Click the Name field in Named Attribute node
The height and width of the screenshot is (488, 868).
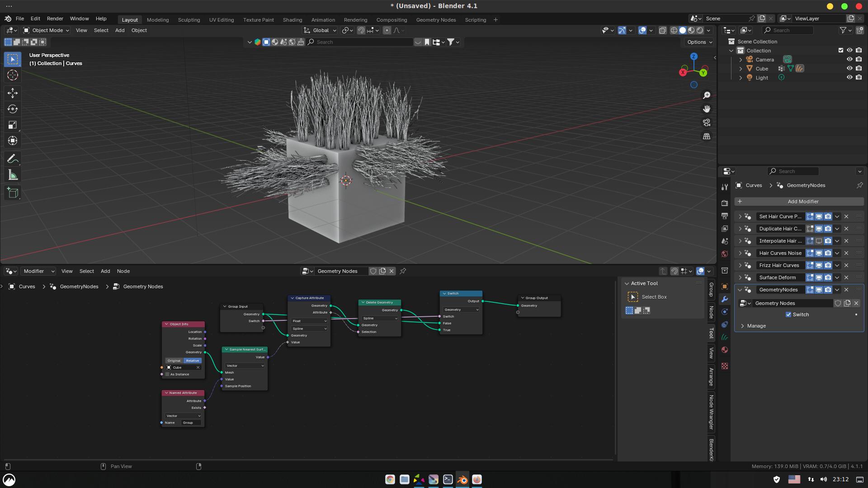191,422
